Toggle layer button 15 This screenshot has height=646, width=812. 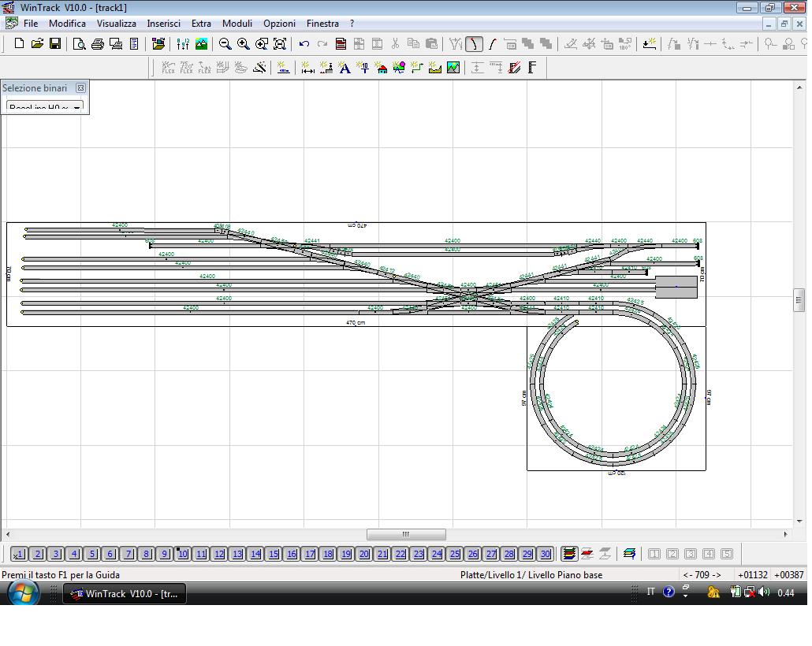pos(274,554)
